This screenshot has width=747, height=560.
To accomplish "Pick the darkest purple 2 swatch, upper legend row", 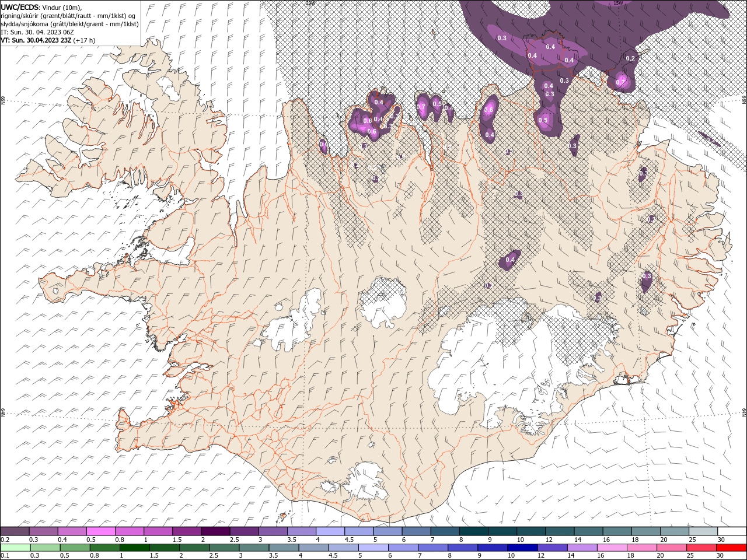I will click(x=215, y=531).
